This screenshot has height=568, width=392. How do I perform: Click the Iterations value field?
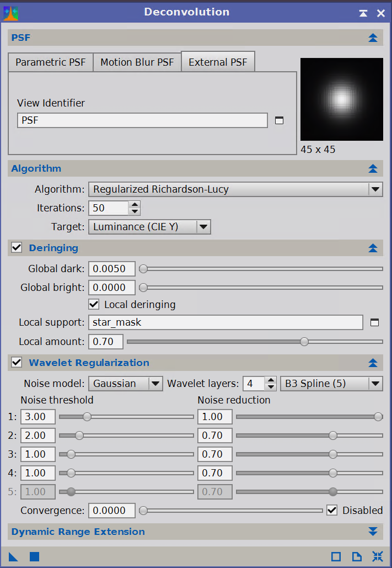(108, 208)
